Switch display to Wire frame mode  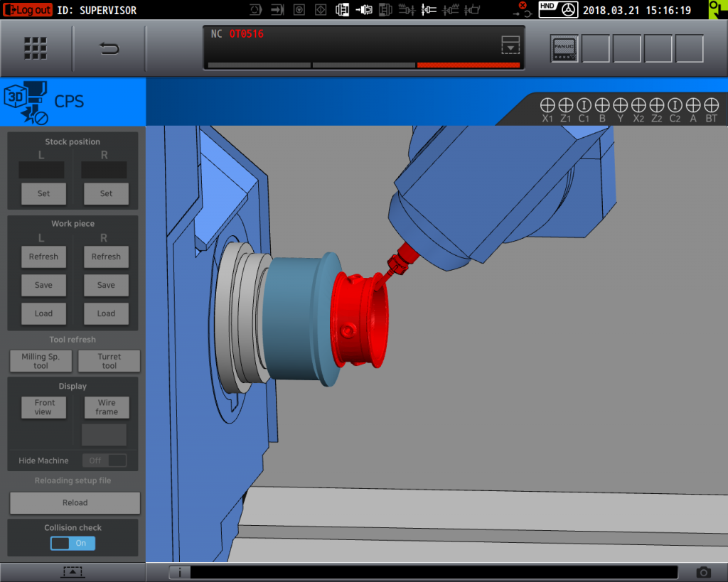pos(106,407)
